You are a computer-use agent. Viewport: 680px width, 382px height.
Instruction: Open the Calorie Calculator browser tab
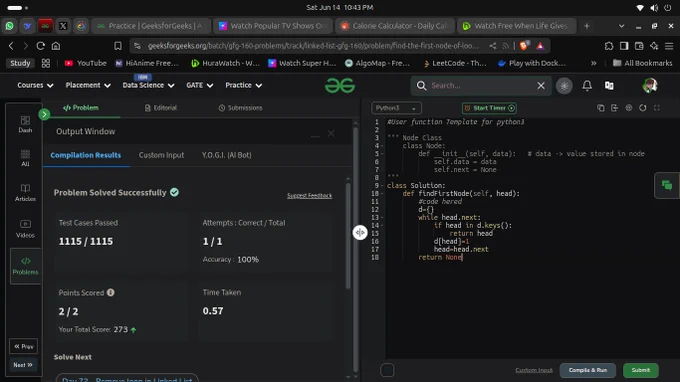[x=395, y=26]
